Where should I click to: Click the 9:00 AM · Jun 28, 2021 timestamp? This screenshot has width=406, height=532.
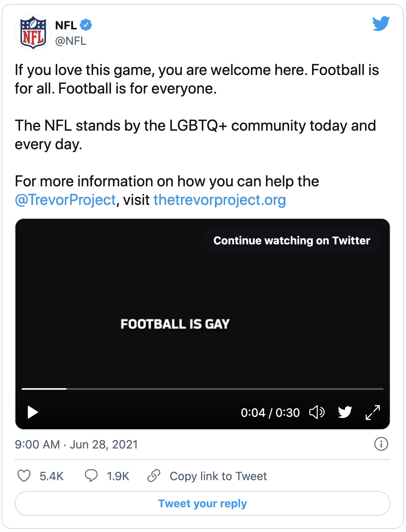[x=76, y=444]
